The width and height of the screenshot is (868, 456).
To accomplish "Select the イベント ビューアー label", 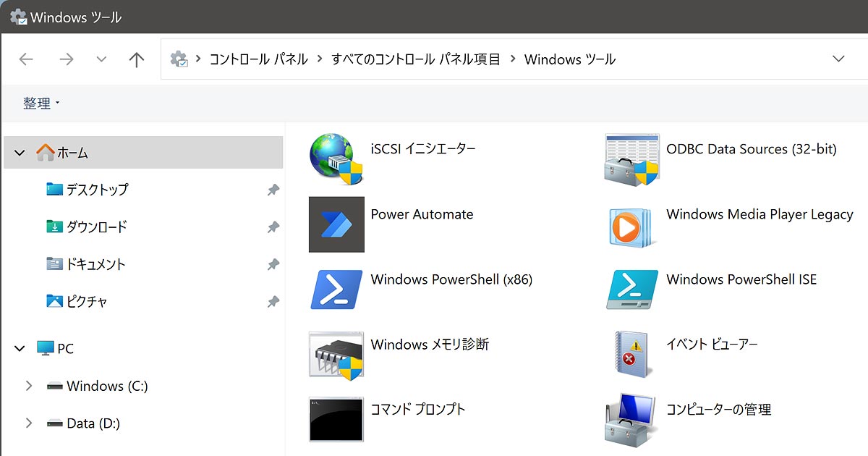I will pyautogui.click(x=712, y=345).
